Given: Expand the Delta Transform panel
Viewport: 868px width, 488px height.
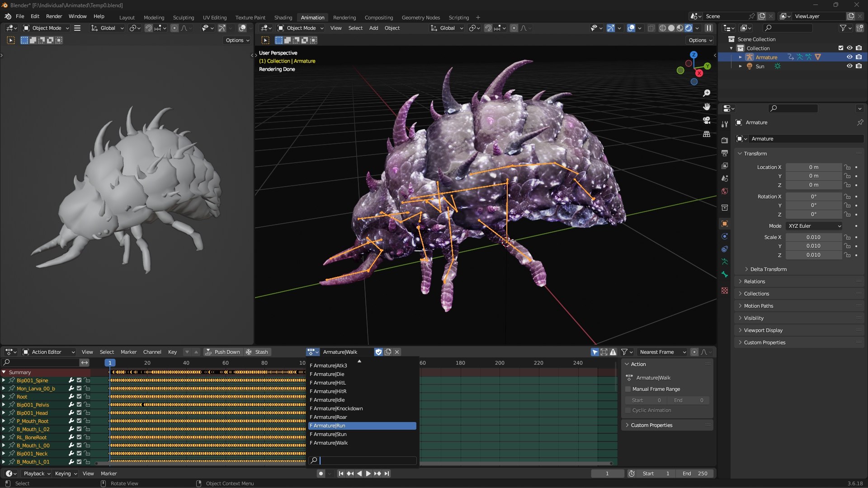Looking at the screenshot, I should 768,269.
